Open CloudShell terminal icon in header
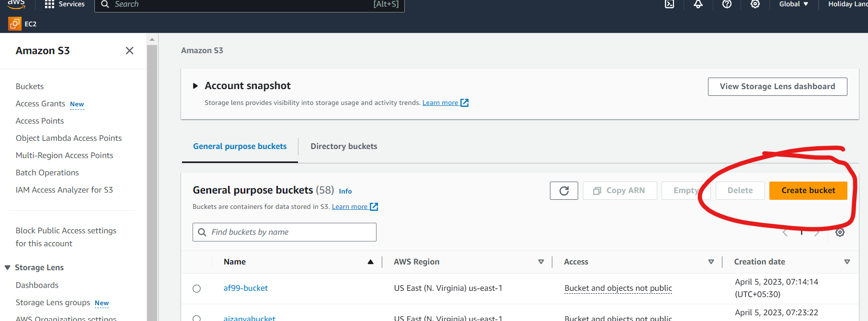This screenshot has width=868, height=321. 669,4
